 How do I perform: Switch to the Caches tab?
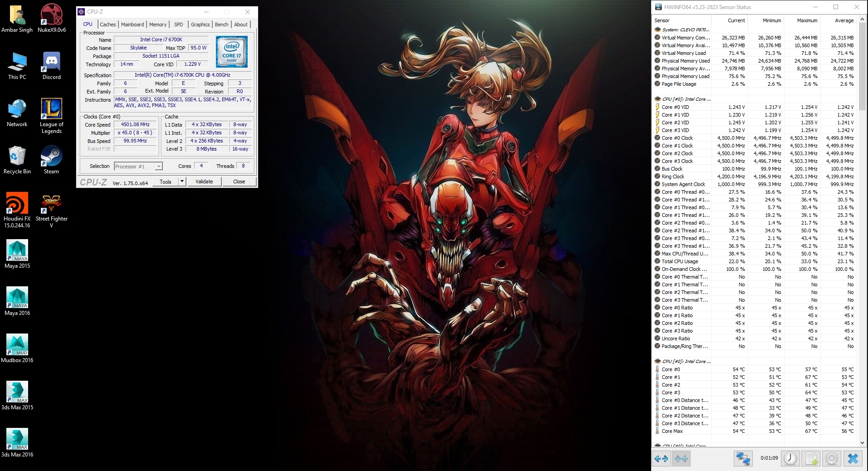click(x=108, y=25)
